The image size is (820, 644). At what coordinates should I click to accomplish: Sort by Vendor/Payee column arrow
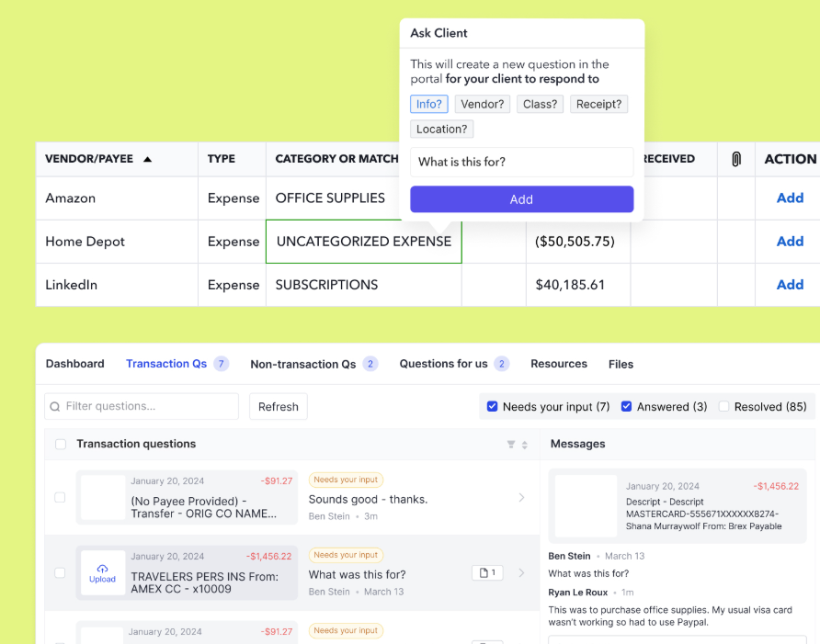(x=147, y=159)
